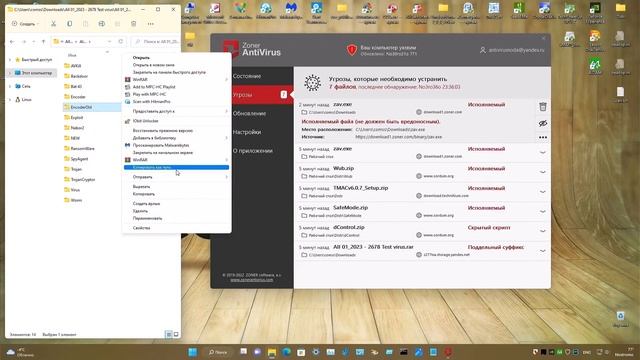Click the red shield status icon in Zoner AntiVirus
Screen dimensions: 640x360
pos(352,50)
